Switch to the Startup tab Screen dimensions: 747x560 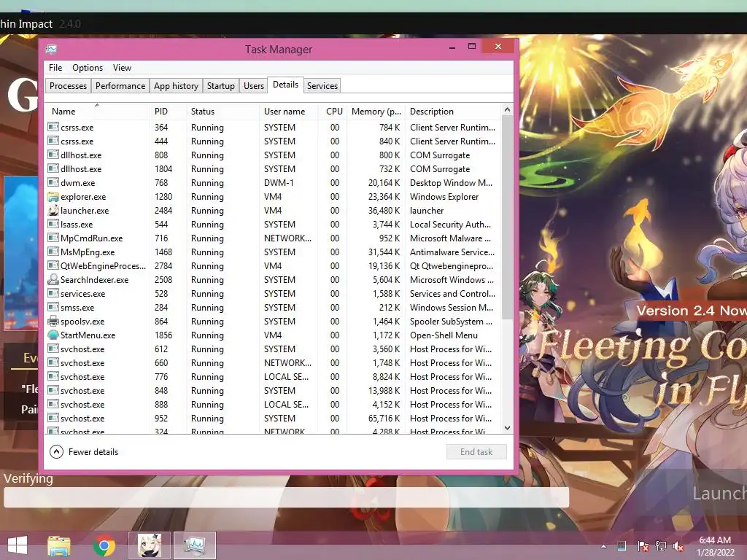coord(220,86)
